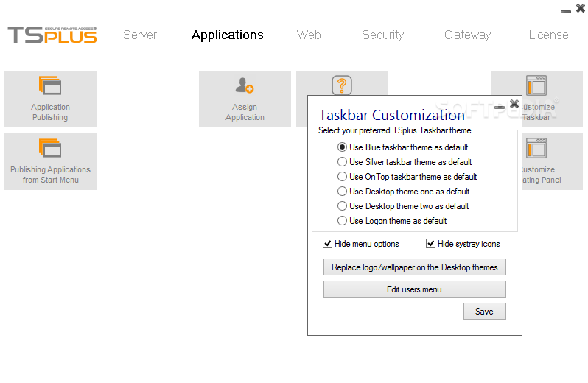This screenshot has width=588, height=383.
Task: Click the Taskbar Customization title text
Action: (392, 115)
